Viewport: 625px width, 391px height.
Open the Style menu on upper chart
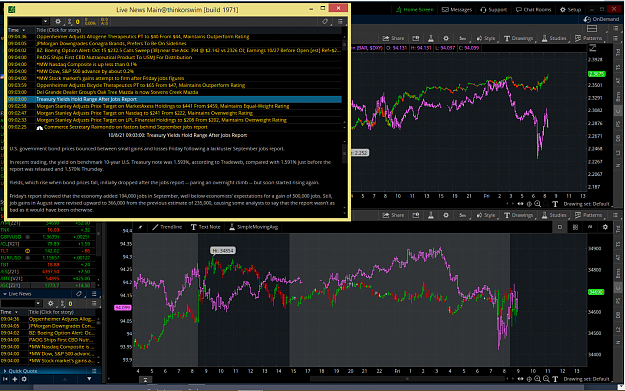pyautogui.click(x=486, y=38)
